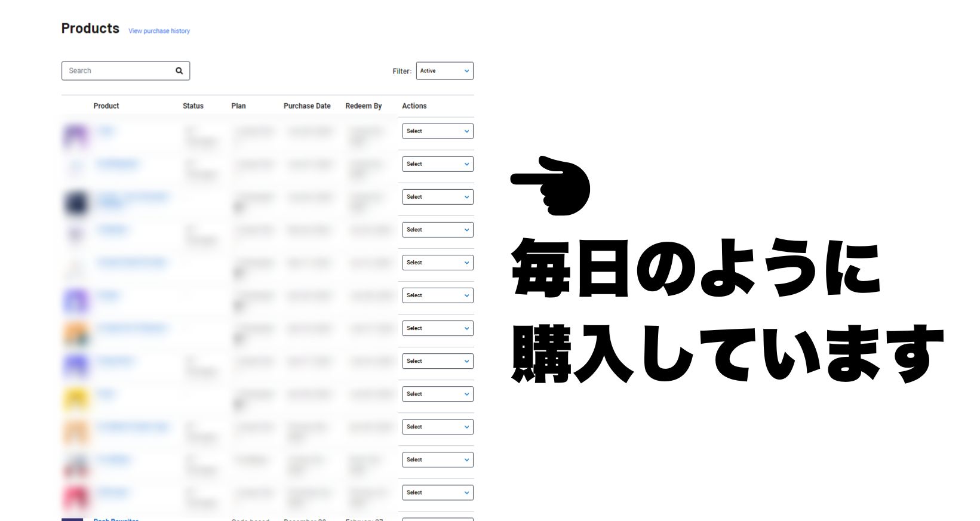Open the Select dropdown in the first product row

coord(437,131)
